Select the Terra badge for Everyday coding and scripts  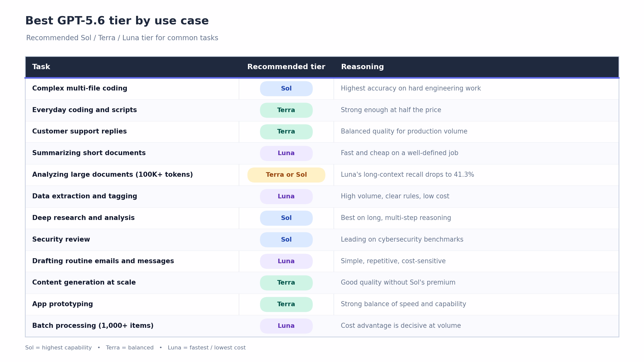[286, 110]
